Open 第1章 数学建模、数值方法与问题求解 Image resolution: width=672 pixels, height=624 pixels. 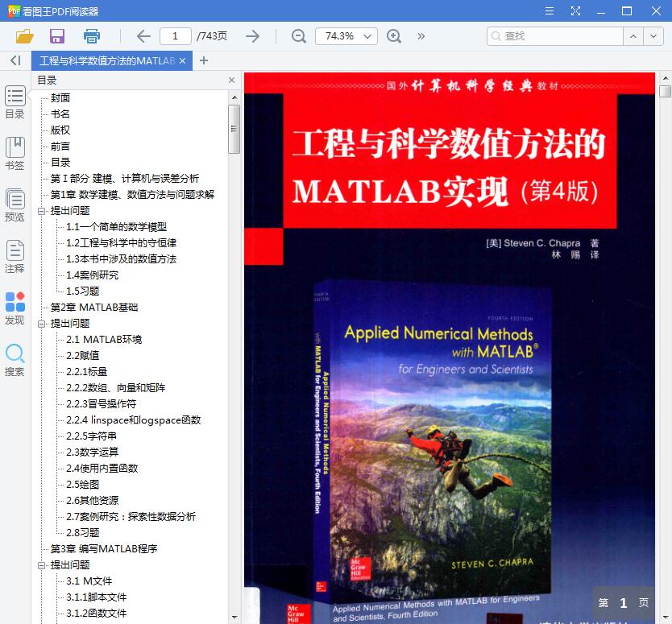[x=132, y=194]
